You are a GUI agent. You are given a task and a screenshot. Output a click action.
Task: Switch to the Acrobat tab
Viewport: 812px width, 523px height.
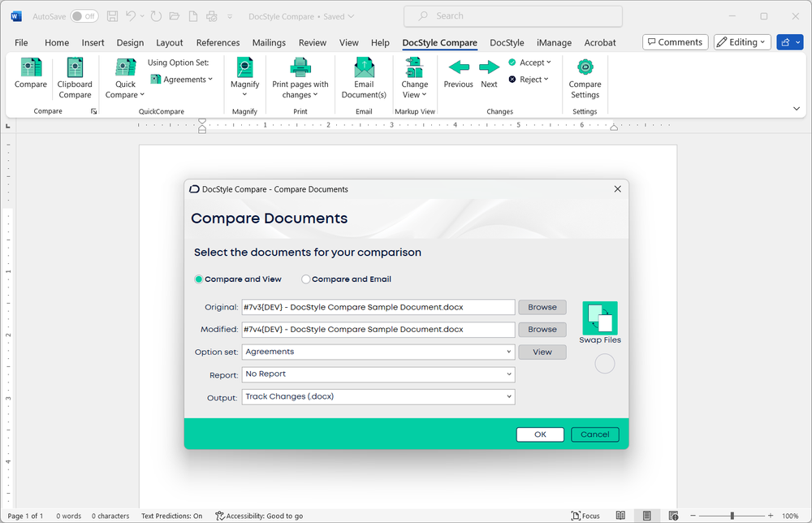[x=600, y=42]
